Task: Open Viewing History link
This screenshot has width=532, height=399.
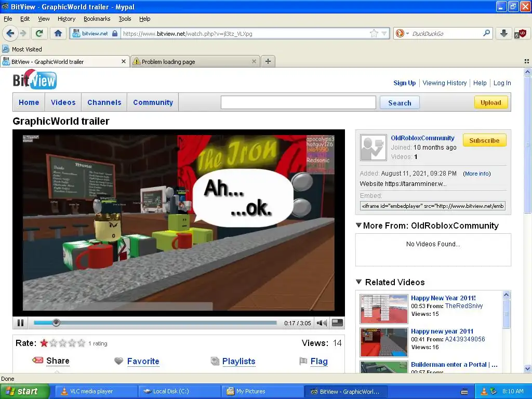Action: click(x=445, y=83)
